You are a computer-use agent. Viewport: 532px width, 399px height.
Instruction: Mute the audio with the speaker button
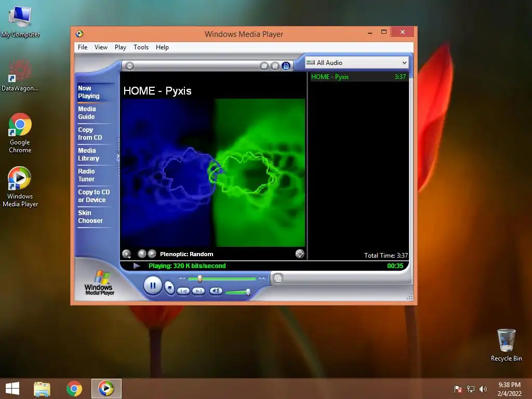[216, 291]
